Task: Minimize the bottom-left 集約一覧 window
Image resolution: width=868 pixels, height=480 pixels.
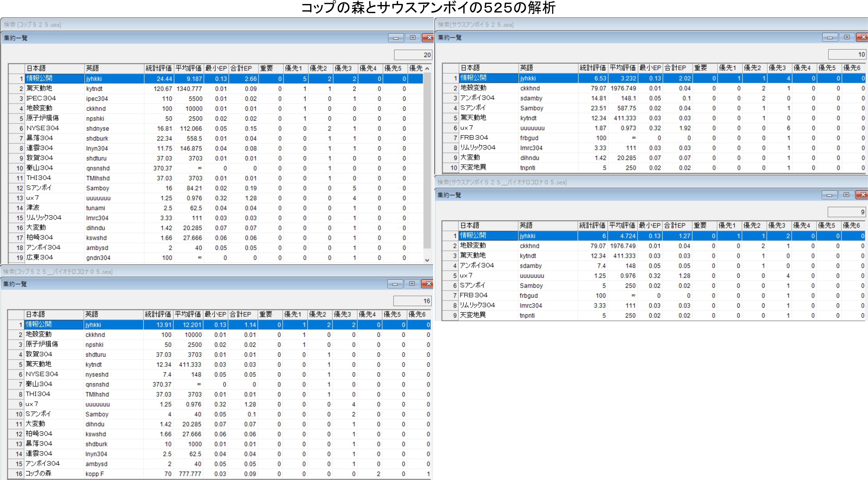Action: click(395, 284)
